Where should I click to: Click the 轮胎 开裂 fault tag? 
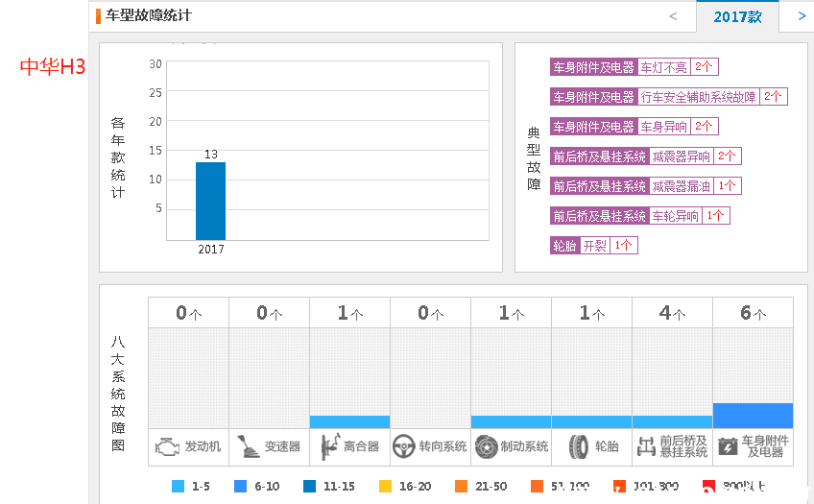coord(594,246)
